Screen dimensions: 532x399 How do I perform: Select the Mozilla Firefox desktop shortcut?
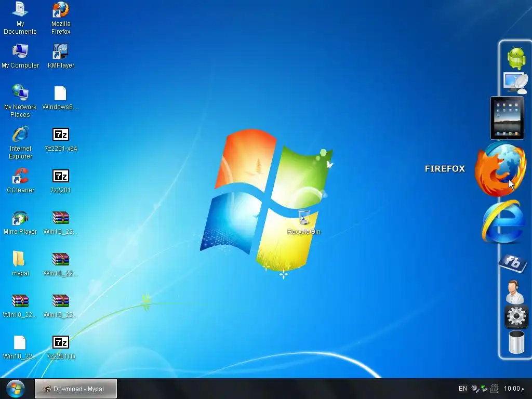point(61,18)
